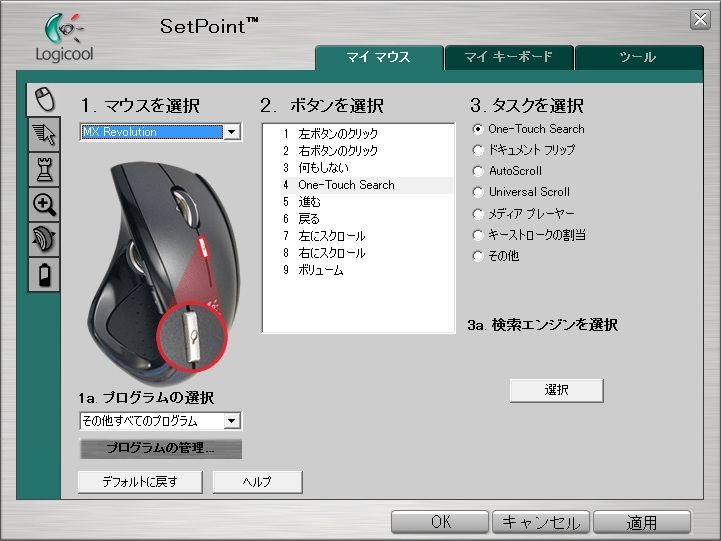Open the pointer movement settings icon
721x541 pixels.
pos(44,135)
